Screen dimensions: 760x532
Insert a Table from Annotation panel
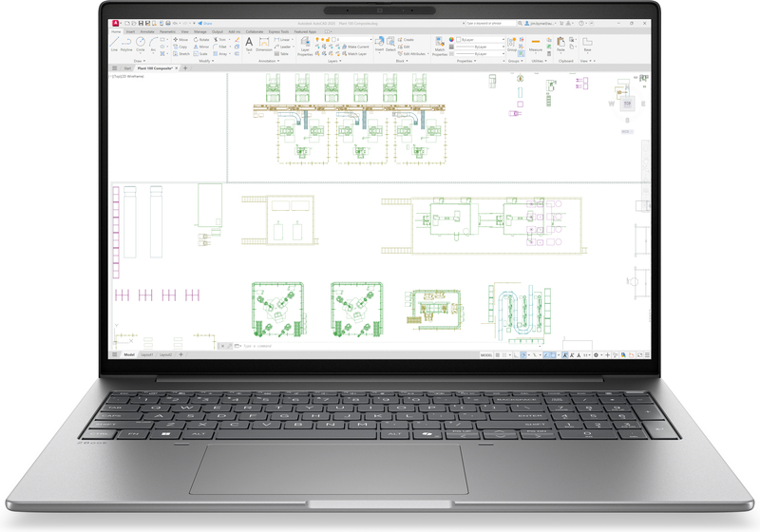[281, 54]
